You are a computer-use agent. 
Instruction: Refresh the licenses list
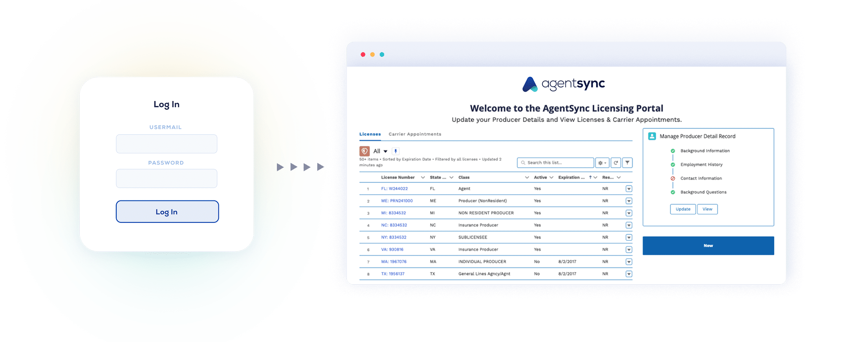[x=616, y=163]
